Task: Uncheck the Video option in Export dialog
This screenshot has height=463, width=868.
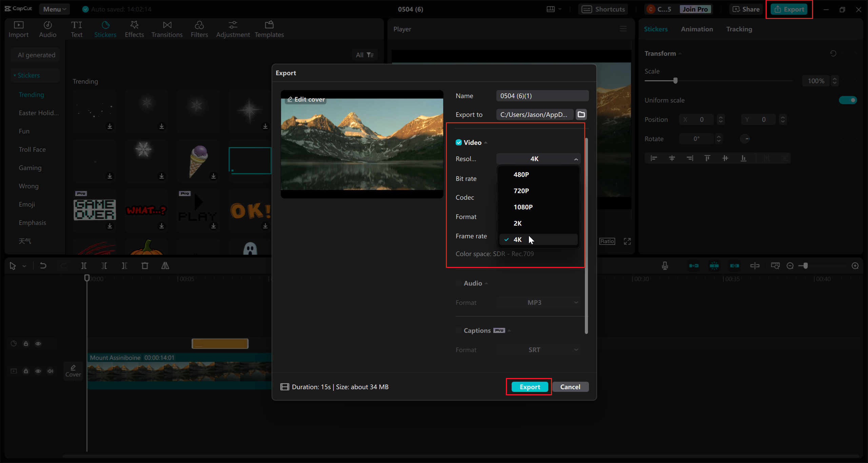Action: coord(458,142)
